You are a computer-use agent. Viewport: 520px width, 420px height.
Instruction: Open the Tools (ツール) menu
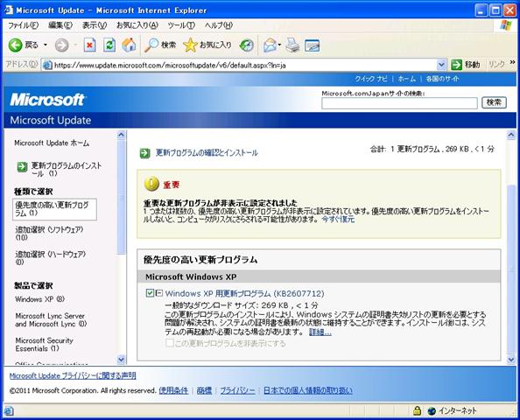[181, 25]
